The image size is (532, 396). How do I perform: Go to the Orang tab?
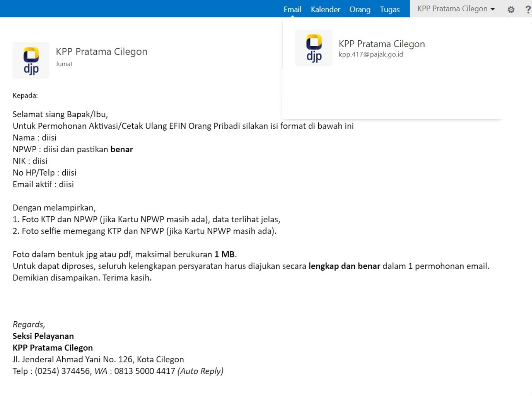point(359,10)
